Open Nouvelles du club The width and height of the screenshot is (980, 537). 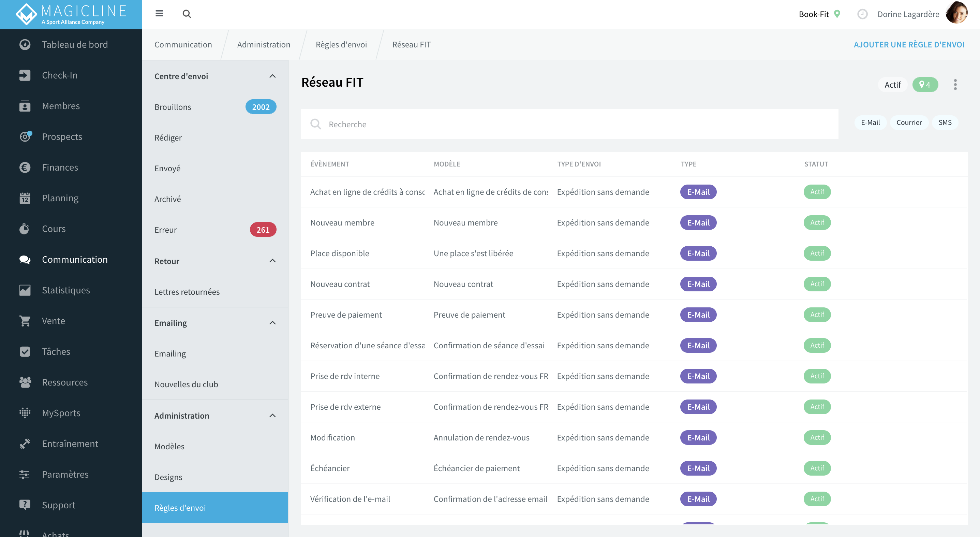click(215, 384)
